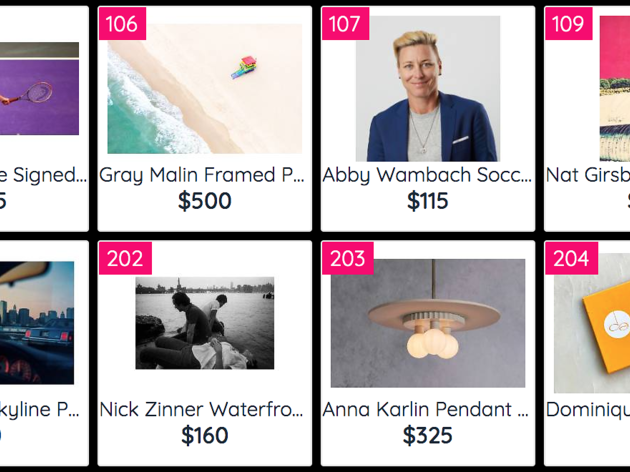Click the Nick Zinner black-and-white waterfront photo
Viewport: 630px width, 472px height.
coord(205,323)
